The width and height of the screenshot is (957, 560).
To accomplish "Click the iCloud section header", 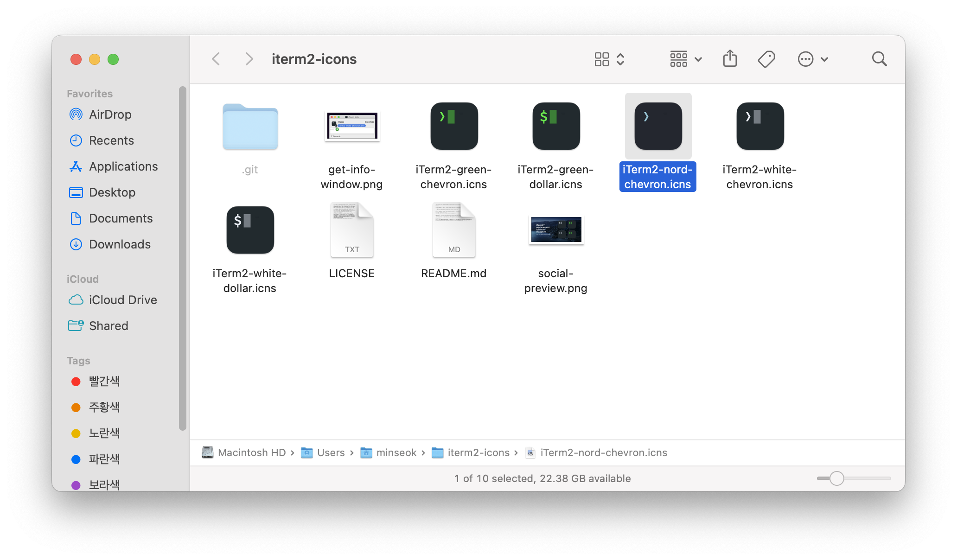I will [x=83, y=279].
